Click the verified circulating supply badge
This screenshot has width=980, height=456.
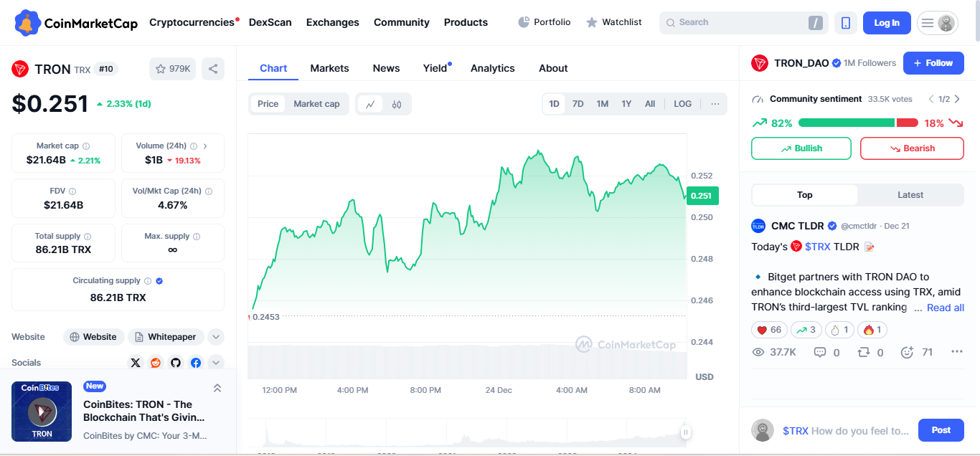pos(159,281)
